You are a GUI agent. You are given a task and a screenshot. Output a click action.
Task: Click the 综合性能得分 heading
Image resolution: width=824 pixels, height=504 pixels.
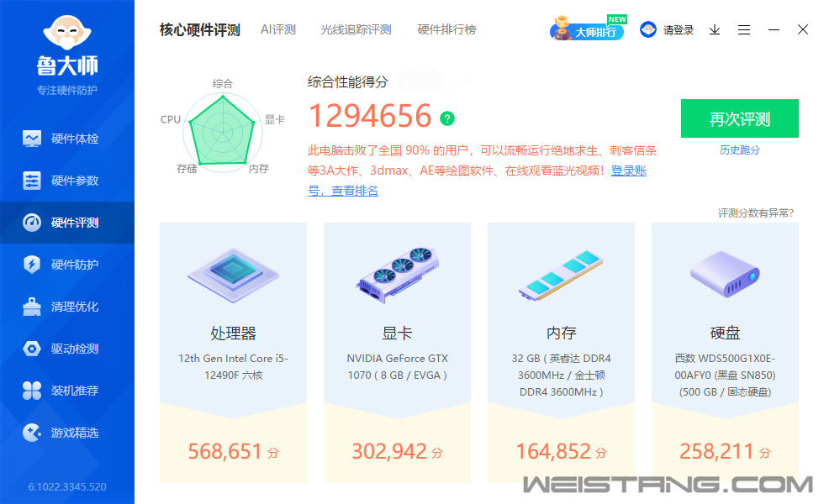point(348,82)
